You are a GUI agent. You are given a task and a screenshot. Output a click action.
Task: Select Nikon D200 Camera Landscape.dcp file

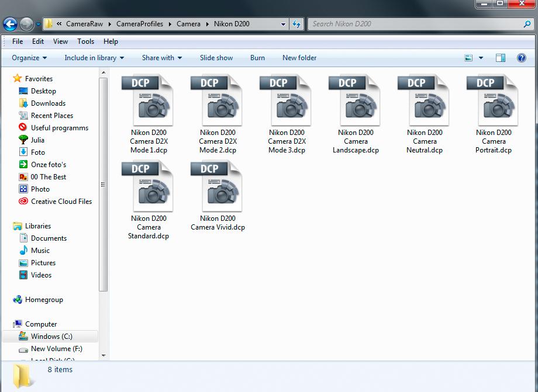[x=356, y=114]
